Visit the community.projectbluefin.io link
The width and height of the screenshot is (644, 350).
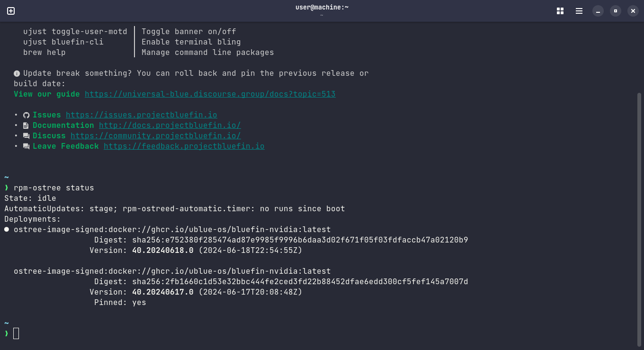click(155, 135)
